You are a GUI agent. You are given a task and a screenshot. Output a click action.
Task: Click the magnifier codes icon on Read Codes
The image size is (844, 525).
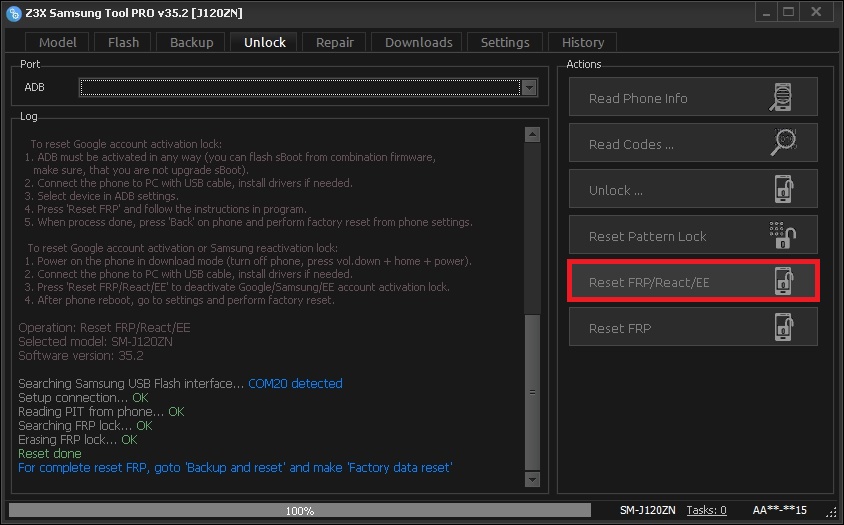[x=784, y=143]
